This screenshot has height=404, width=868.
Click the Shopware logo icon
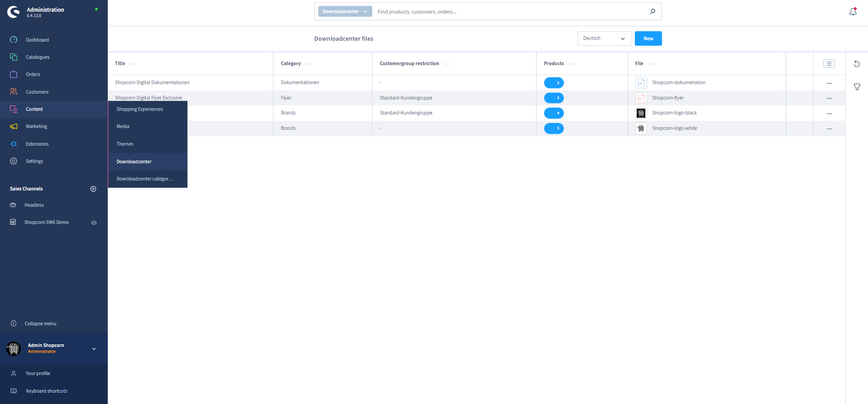(14, 12)
